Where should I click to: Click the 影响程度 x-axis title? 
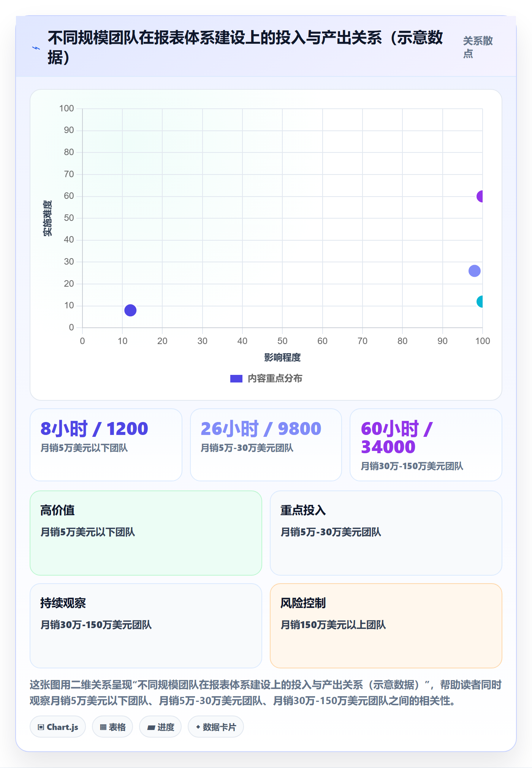(282, 357)
